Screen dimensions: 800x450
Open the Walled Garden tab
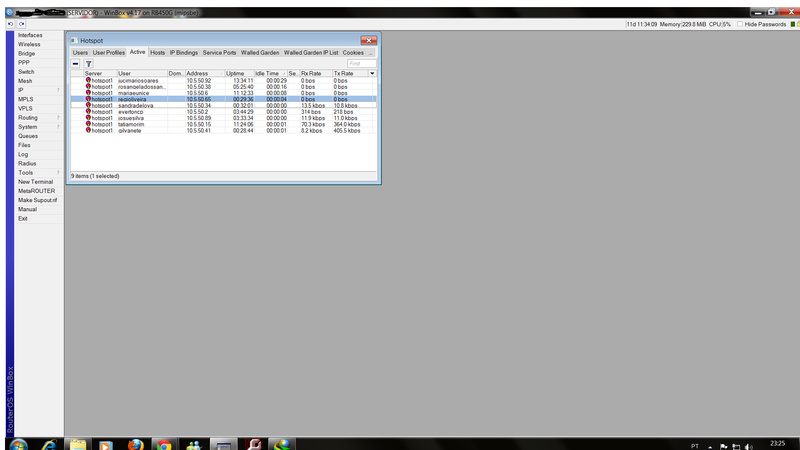(x=260, y=53)
